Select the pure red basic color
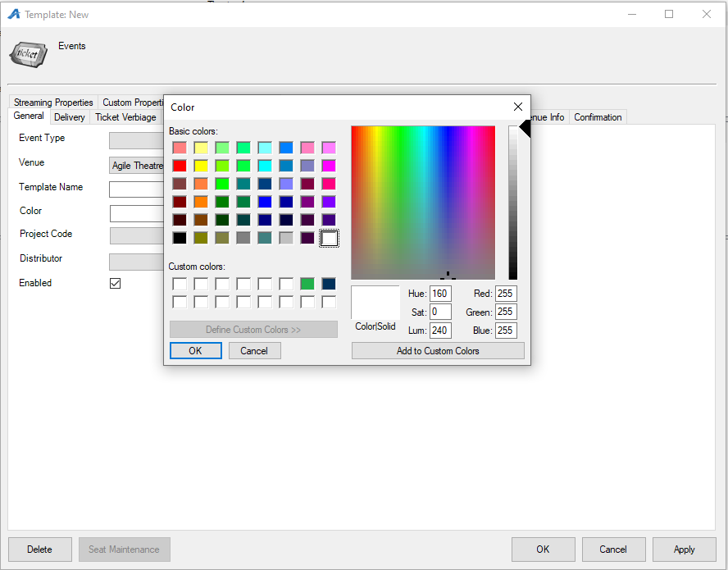 [180, 166]
